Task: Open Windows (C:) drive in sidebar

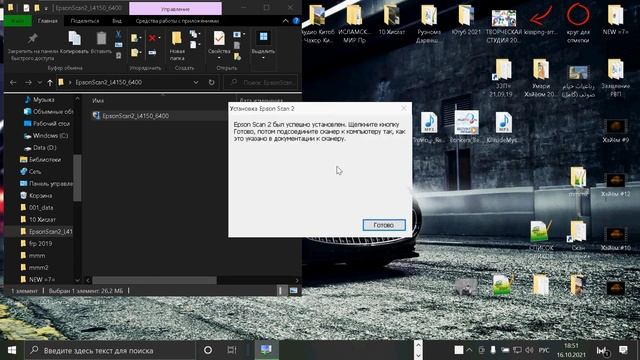Action: click(x=51, y=136)
